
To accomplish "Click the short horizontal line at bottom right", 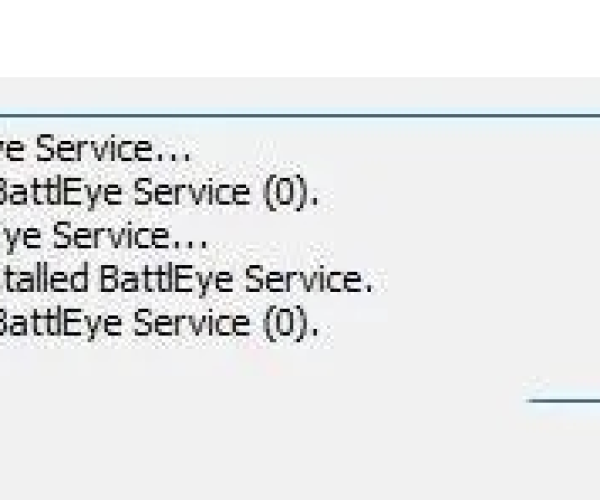I will point(564,401).
